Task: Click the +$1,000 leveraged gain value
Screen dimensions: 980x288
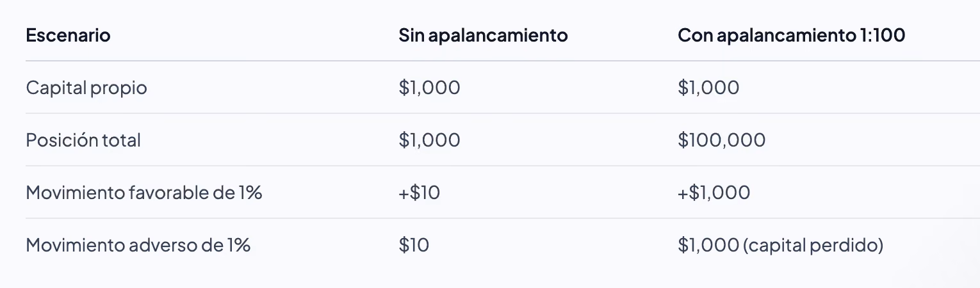Action: [714, 193]
